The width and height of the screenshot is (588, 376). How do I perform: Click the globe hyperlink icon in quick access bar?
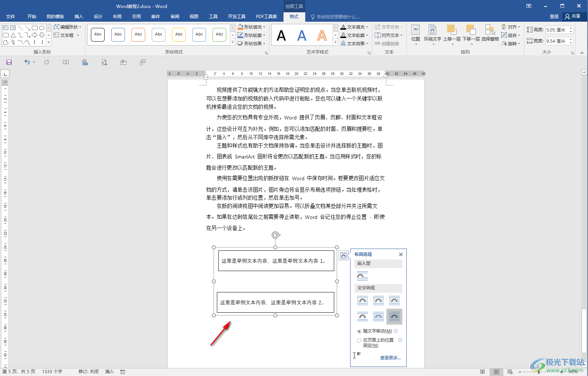(85, 62)
